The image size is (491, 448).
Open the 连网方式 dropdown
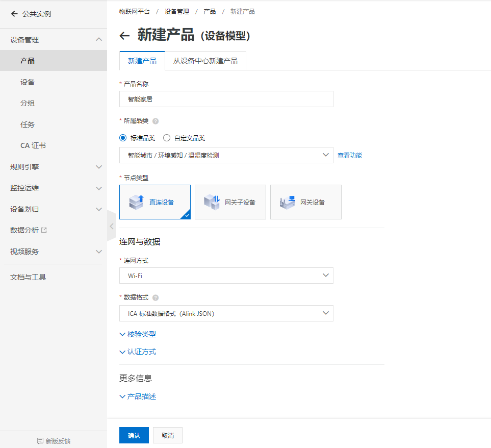coord(226,275)
